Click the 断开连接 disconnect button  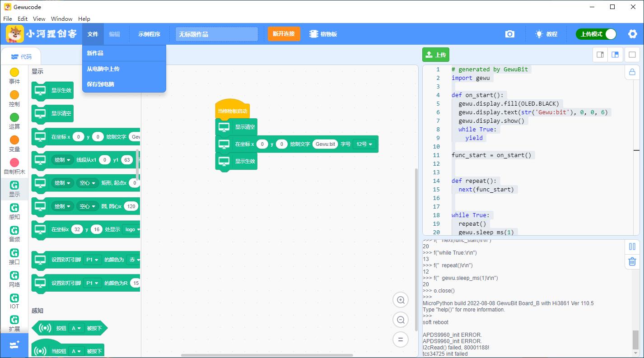[x=284, y=34]
